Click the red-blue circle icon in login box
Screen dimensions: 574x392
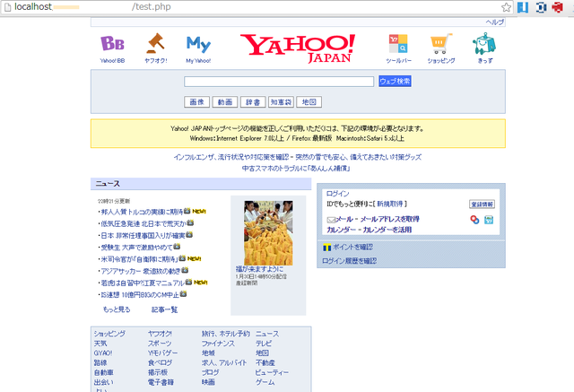[474, 220]
